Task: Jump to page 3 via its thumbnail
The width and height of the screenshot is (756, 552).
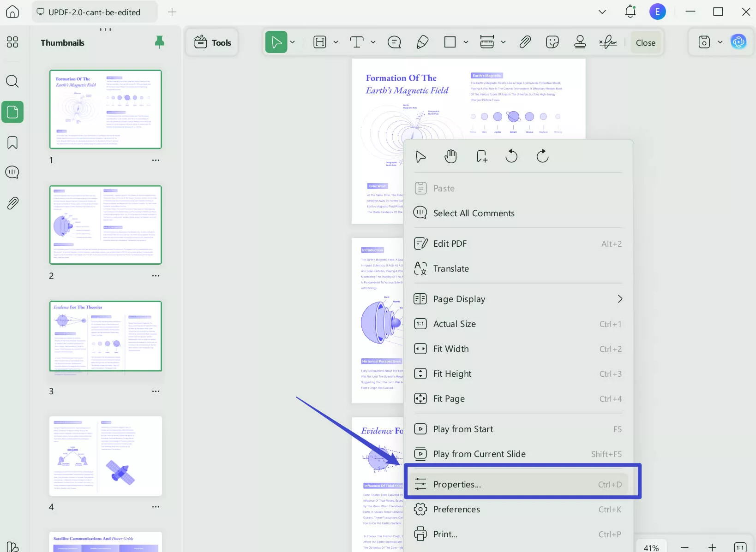Action: [x=105, y=337]
